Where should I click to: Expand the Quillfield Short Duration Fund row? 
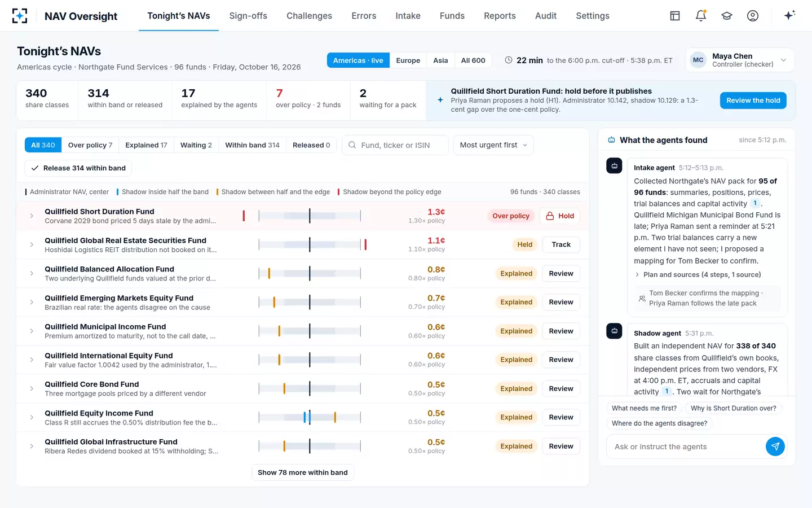(x=32, y=216)
